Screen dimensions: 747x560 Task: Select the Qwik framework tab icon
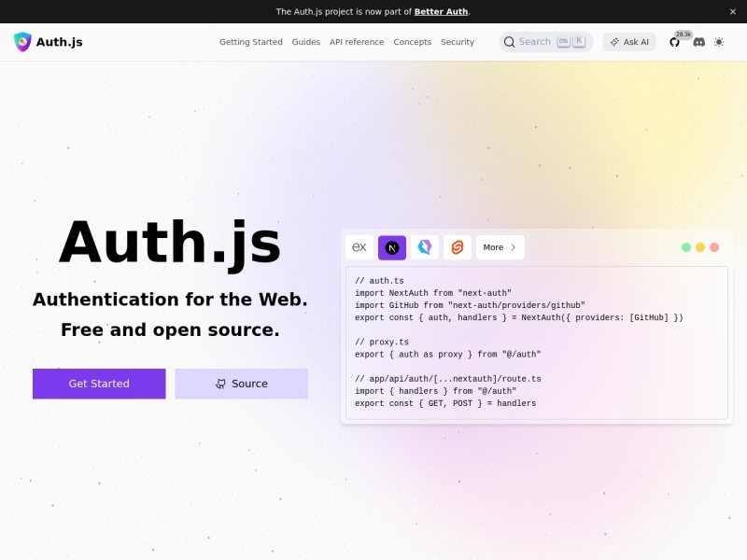pos(425,247)
